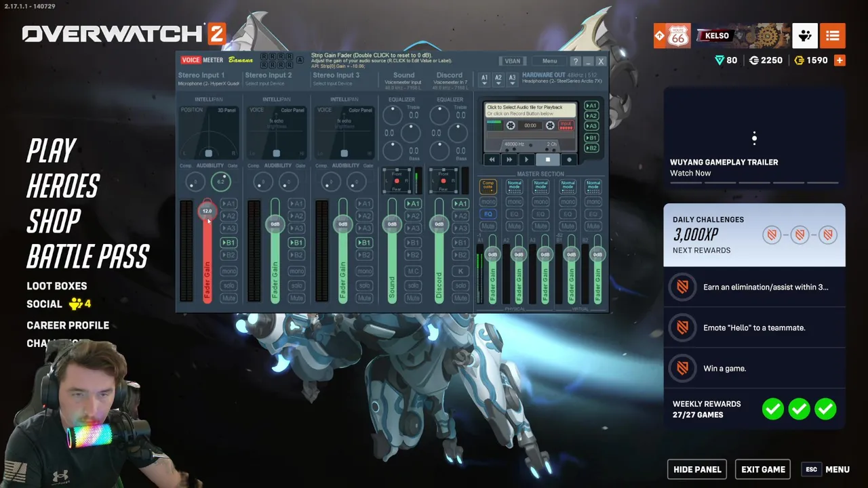Click the Stereo Input 1 Gate knob
Viewport: 868px width, 488px height.
point(221,182)
